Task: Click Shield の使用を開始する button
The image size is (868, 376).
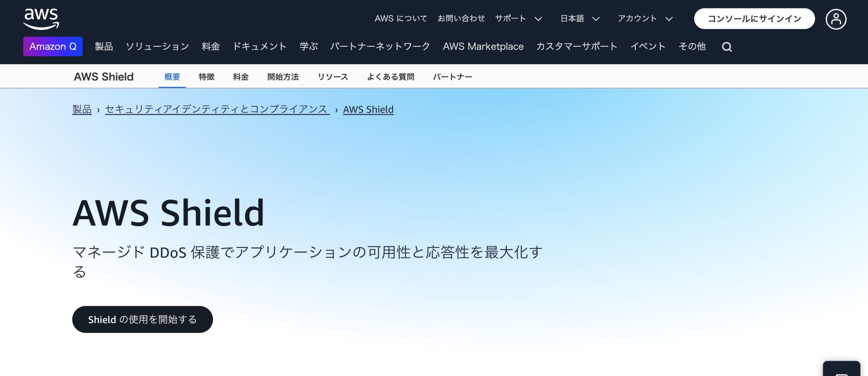Action: pyautogui.click(x=142, y=319)
